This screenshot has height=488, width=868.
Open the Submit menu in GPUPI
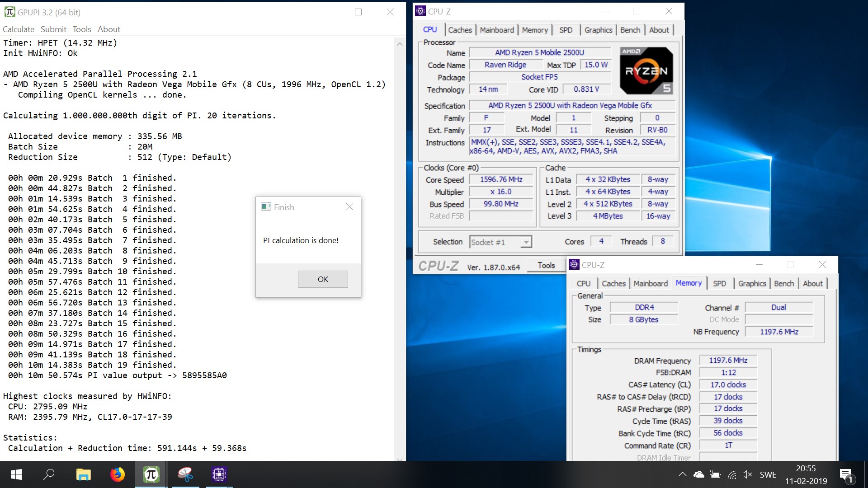(x=53, y=29)
